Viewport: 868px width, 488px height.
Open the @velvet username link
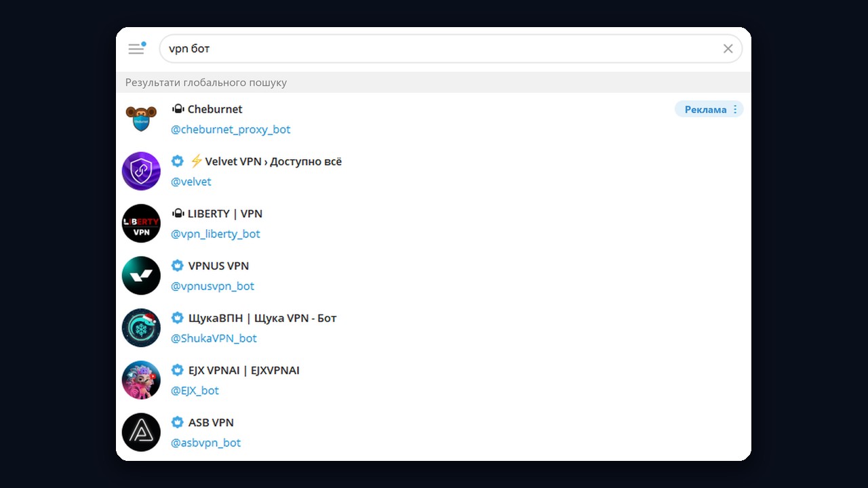[191, 182]
